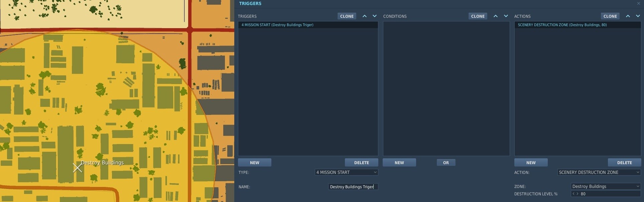Decrease destruction level with left stepper arrow
Image resolution: width=644 pixels, height=202 pixels.
[x=573, y=194]
